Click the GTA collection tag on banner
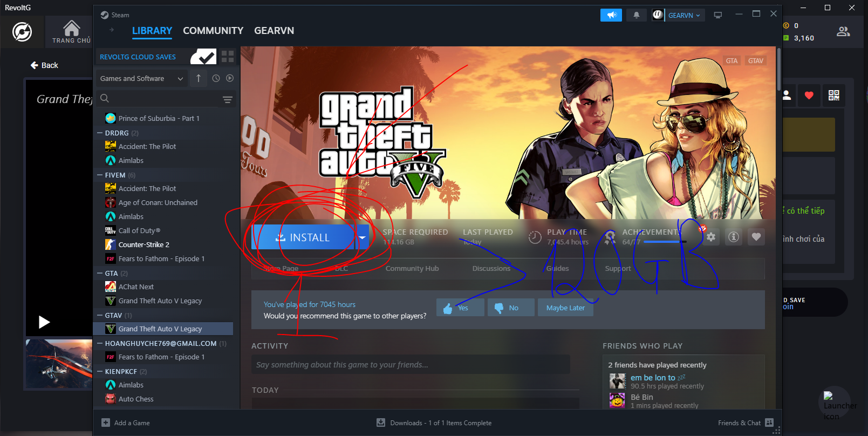The height and width of the screenshot is (436, 868). [732, 60]
